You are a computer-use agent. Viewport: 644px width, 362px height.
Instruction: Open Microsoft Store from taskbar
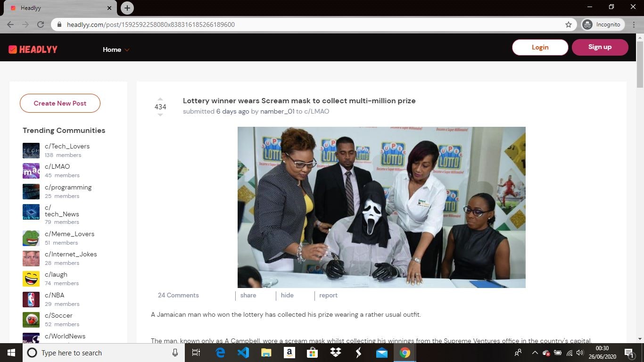312,353
